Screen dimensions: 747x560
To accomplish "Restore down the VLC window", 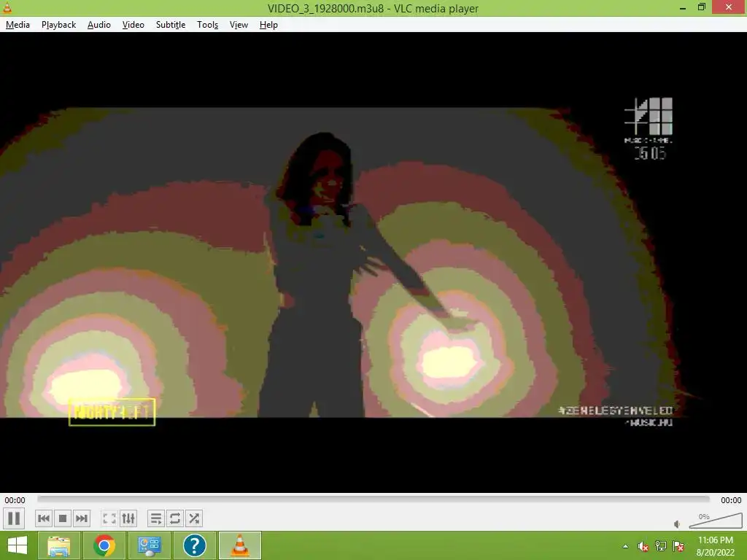I will (x=702, y=7).
